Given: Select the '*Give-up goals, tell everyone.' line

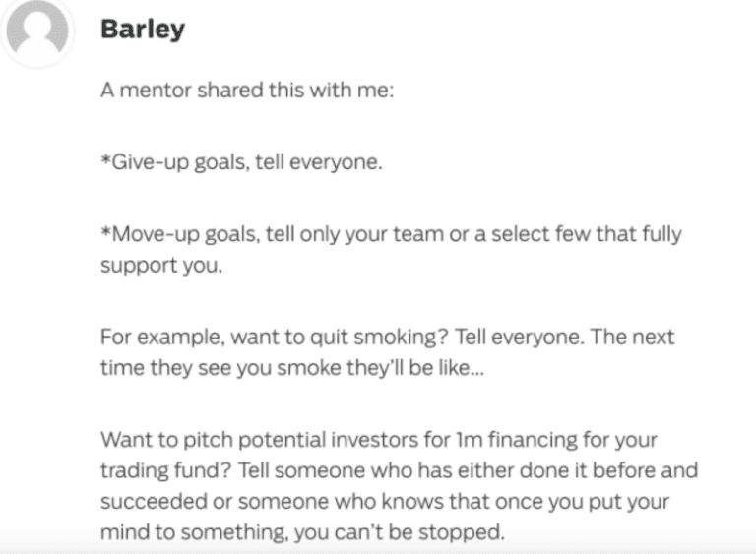Looking at the screenshot, I should coord(240,161).
